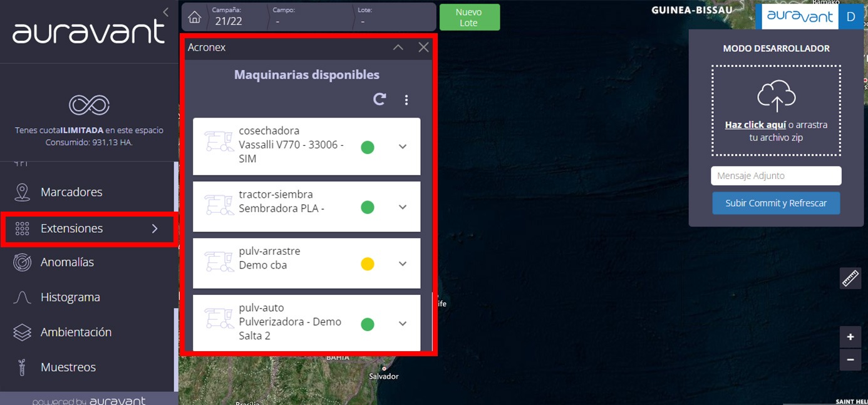This screenshot has width=868, height=405.
Task: Open the Lote selector
Action: coord(395,17)
